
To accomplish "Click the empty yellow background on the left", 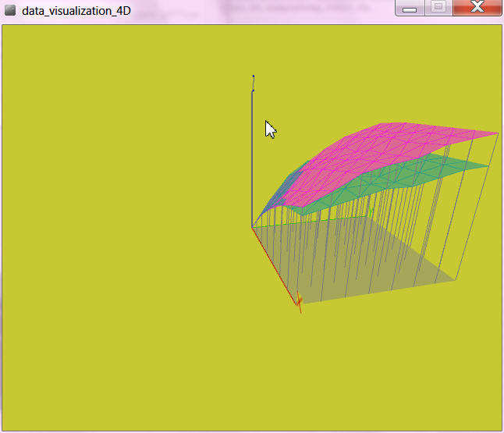I will pos(117,234).
